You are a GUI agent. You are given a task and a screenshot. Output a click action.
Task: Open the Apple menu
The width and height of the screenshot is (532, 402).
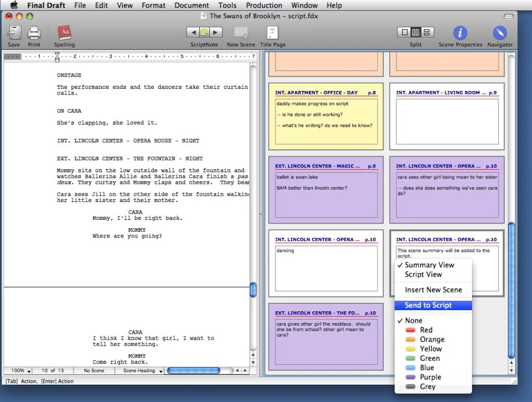coord(14,5)
